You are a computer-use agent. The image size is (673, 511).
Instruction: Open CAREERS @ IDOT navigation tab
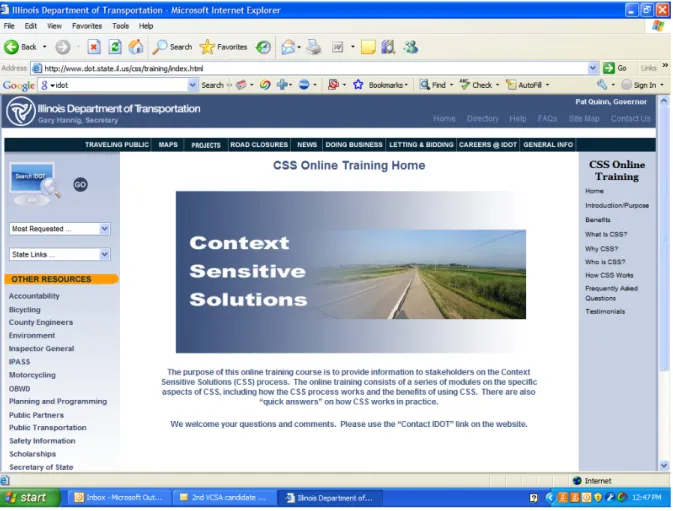pos(488,145)
